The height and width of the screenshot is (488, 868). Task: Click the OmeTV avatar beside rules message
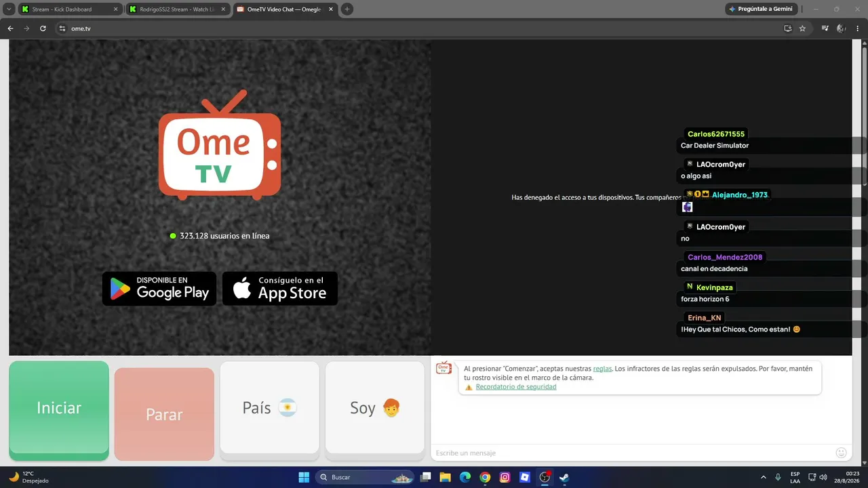click(443, 368)
